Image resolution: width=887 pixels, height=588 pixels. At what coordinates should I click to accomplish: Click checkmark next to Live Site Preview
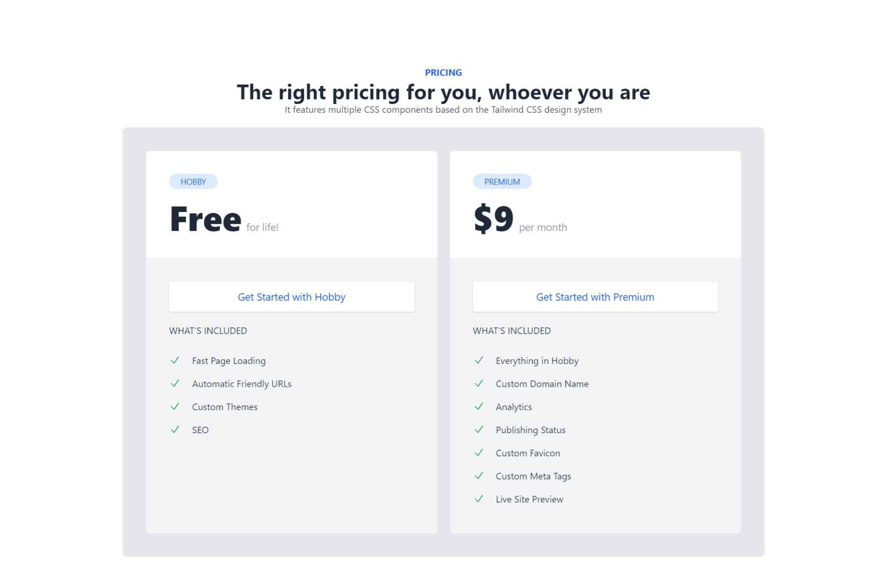point(479,499)
